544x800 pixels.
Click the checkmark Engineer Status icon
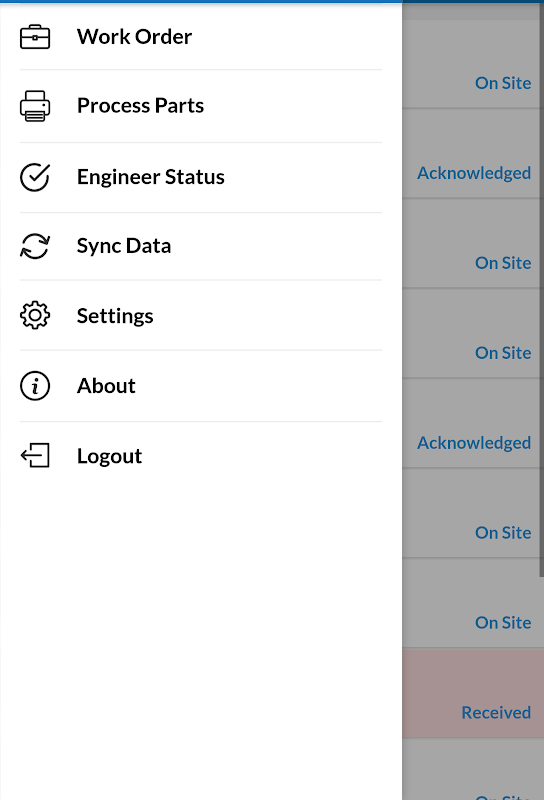tap(35, 177)
